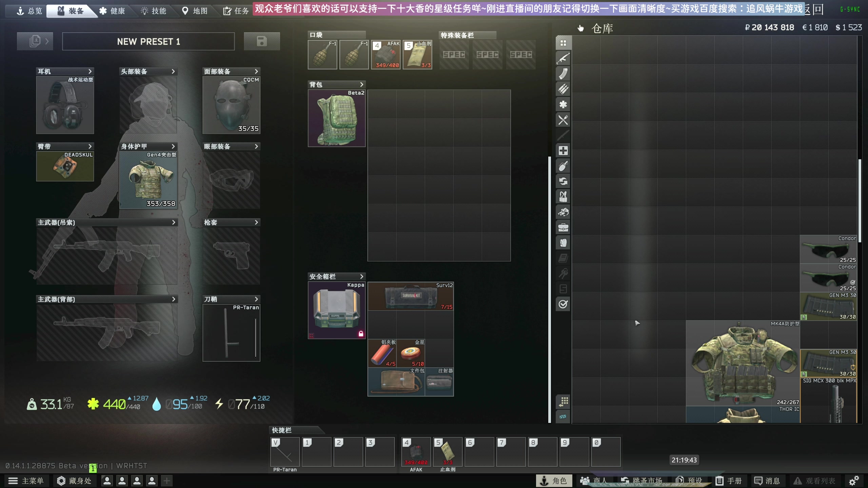Select 文件包 documents case
Viewport: 868px width, 488px height.
point(397,382)
